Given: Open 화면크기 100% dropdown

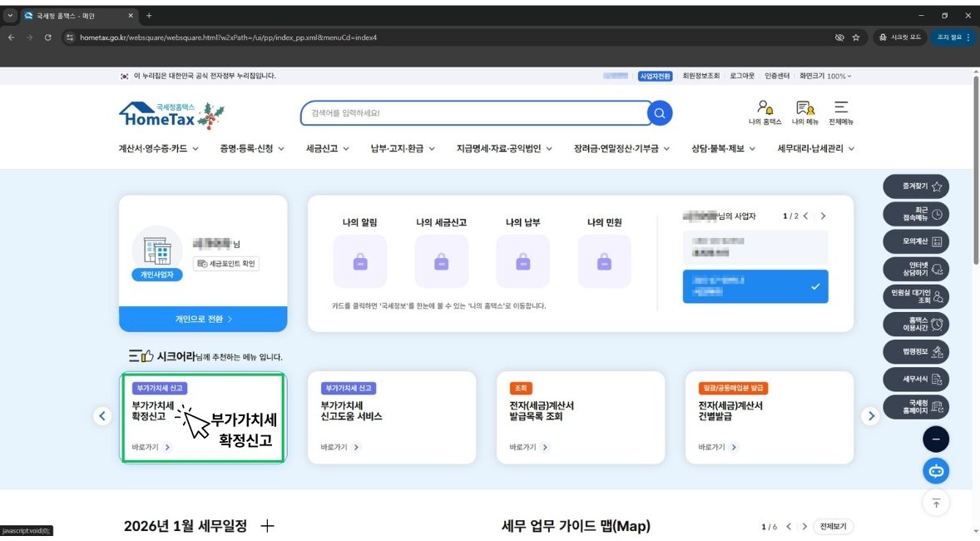Looking at the screenshot, I should pos(825,77).
